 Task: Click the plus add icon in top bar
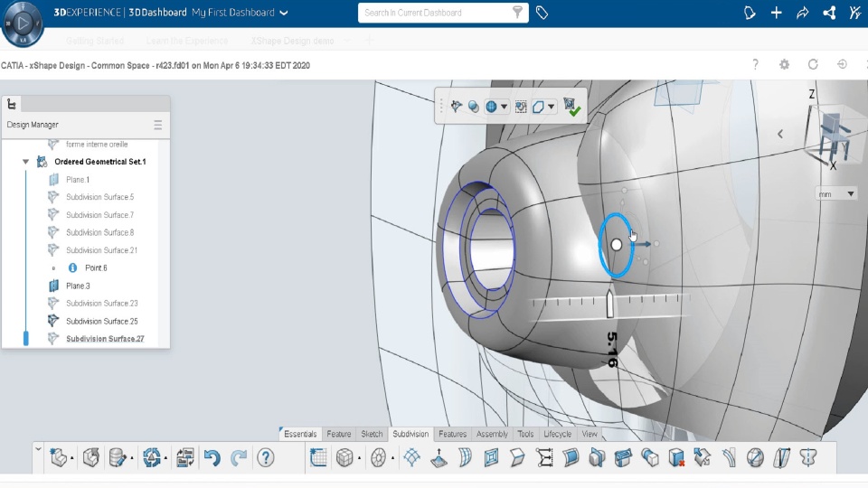point(776,13)
